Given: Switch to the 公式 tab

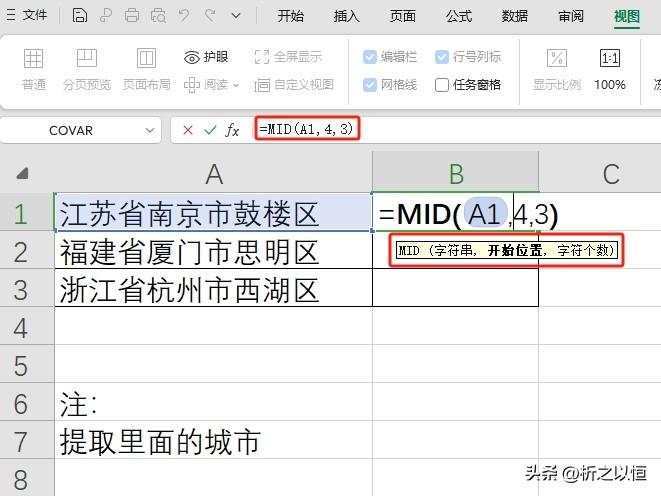Looking at the screenshot, I should pyautogui.click(x=459, y=16).
